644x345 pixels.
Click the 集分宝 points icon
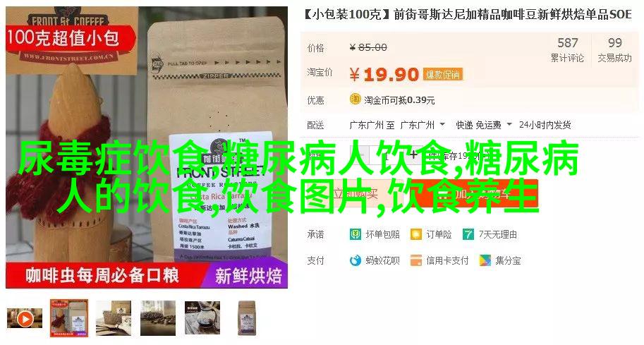(x=485, y=260)
